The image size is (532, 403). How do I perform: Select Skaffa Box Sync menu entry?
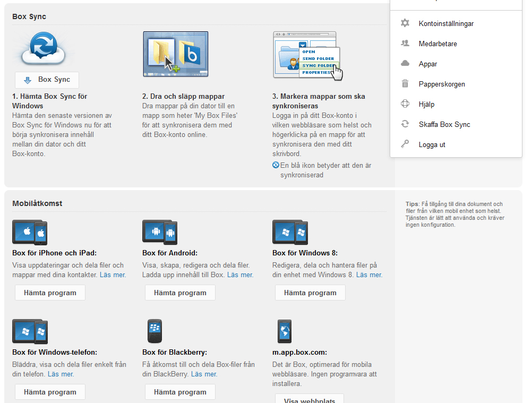(x=444, y=124)
